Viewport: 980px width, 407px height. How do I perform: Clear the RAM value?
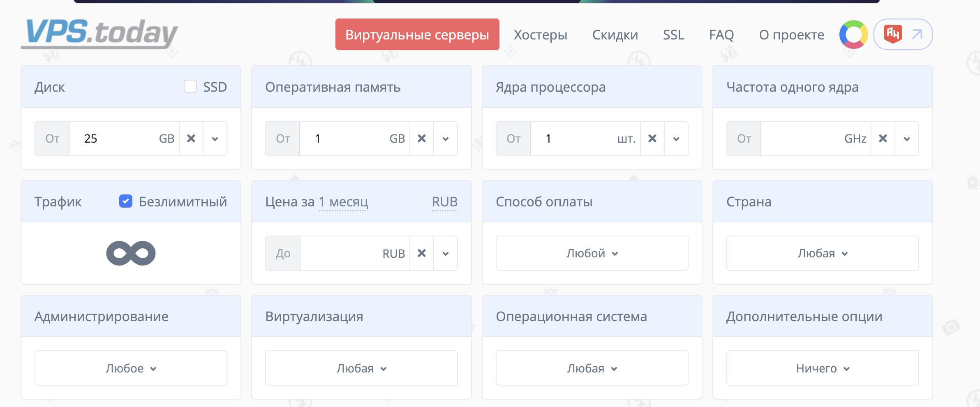pos(422,139)
